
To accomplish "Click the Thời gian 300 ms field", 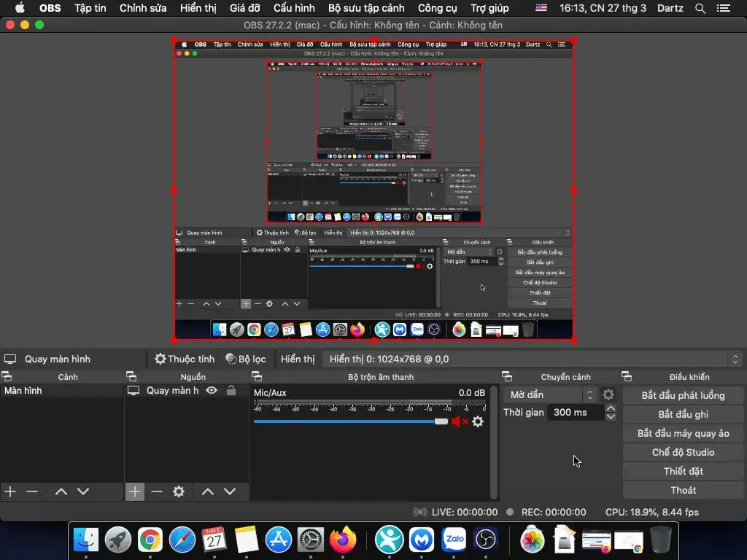I will (x=576, y=413).
